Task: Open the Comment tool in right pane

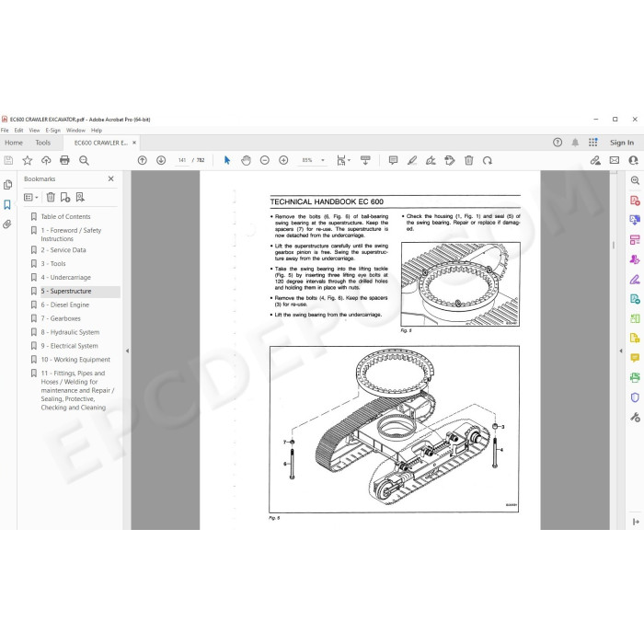Action: click(635, 358)
